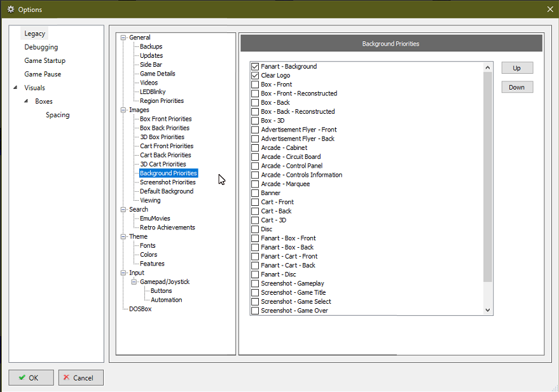Open LEDBlinky settings

click(x=153, y=92)
